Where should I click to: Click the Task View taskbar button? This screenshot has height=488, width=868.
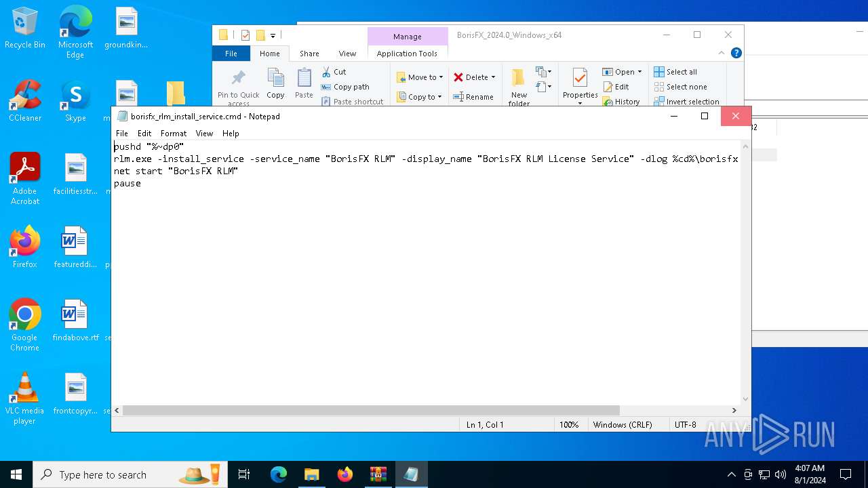(x=244, y=474)
